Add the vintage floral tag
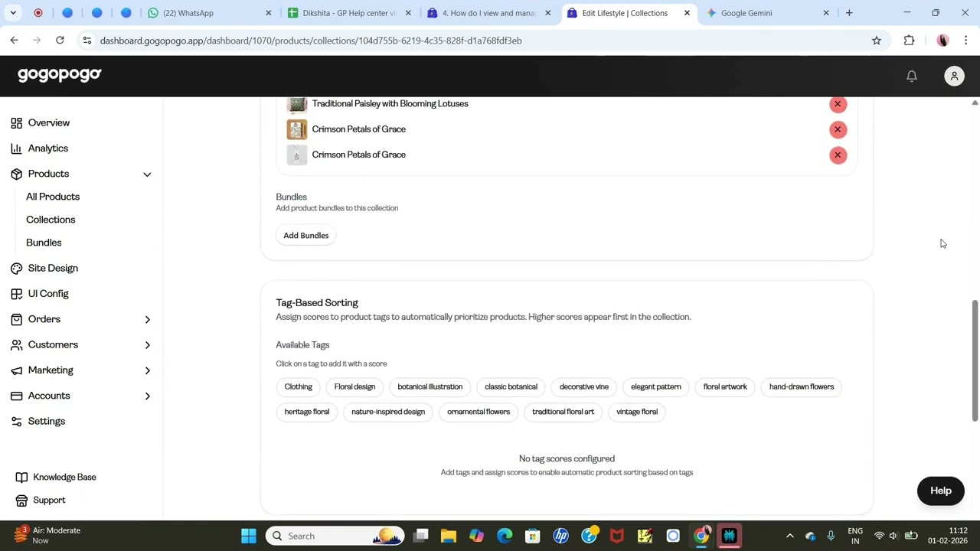This screenshot has height=551, width=980. point(637,412)
